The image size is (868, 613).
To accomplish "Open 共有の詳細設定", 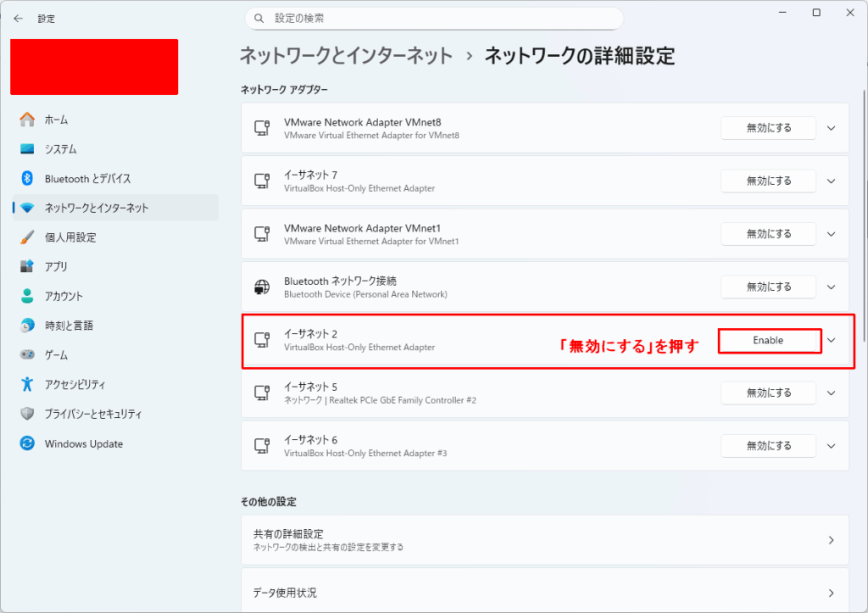I will coord(542,540).
